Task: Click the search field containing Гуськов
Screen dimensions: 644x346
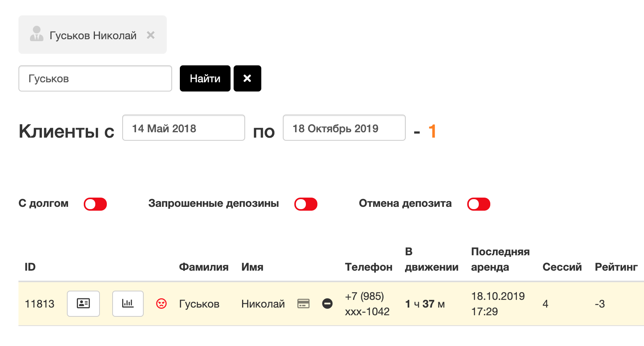Action: point(95,78)
